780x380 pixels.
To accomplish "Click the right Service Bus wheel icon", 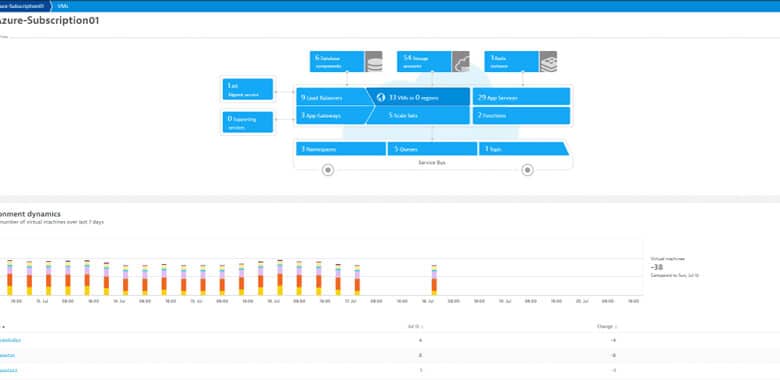I will pos(527,170).
